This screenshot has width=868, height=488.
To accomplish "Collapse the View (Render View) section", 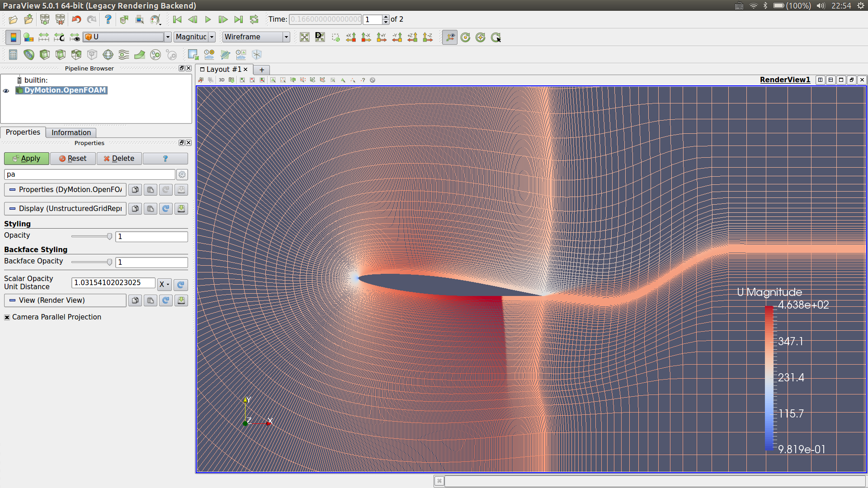I will point(65,300).
